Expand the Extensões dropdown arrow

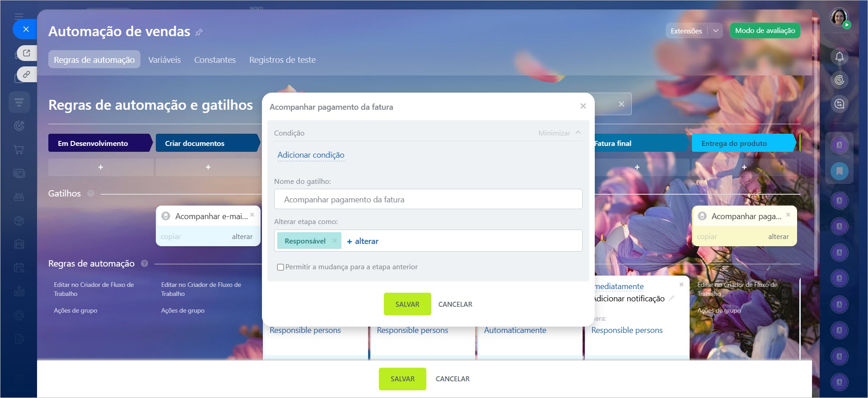coord(716,31)
